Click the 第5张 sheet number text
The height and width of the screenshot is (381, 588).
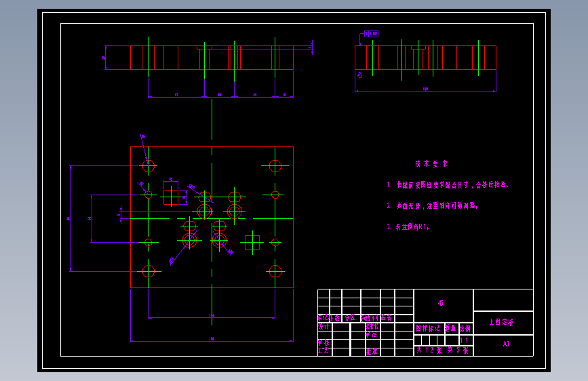458,350
